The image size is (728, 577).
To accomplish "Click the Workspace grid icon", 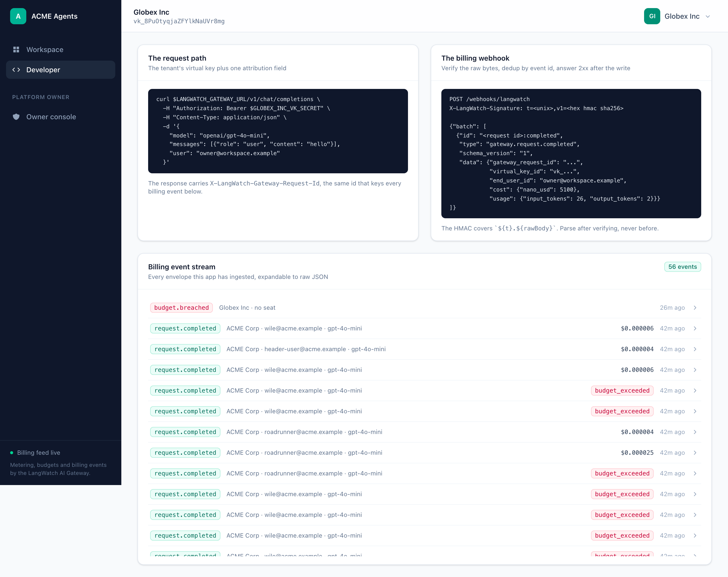I will click(16, 50).
